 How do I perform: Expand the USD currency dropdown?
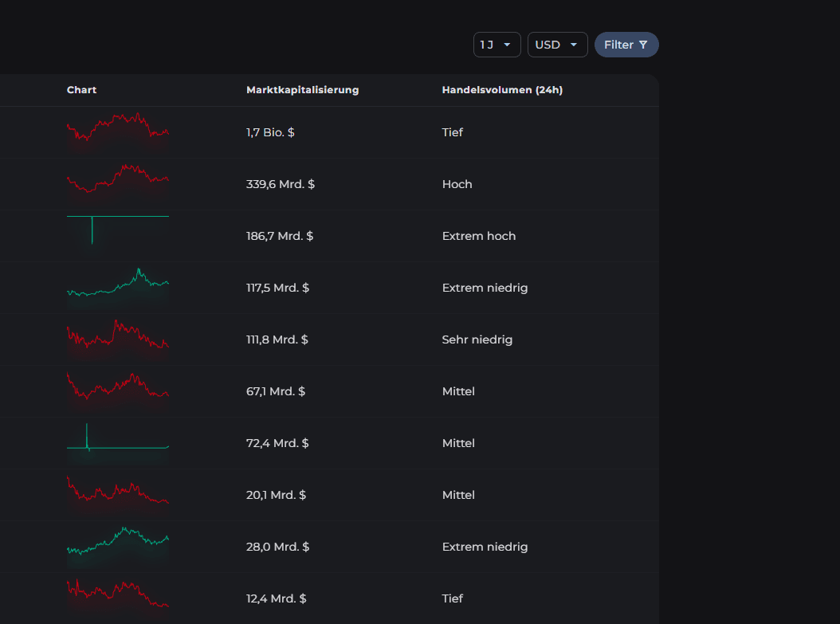pyautogui.click(x=557, y=45)
